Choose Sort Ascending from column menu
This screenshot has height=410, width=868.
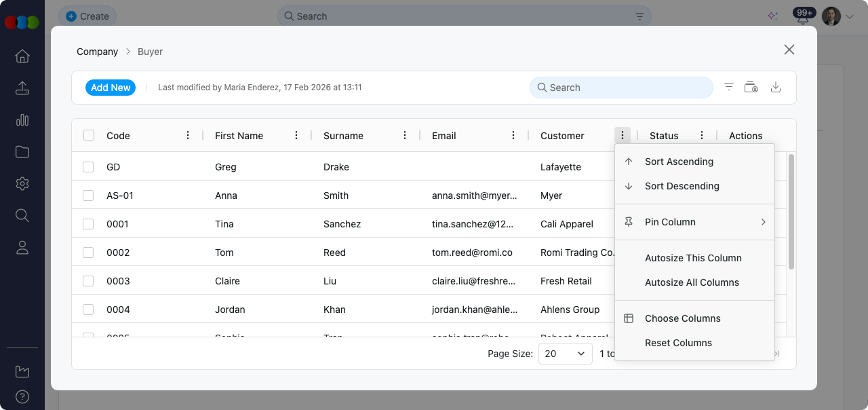tap(679, 162)
